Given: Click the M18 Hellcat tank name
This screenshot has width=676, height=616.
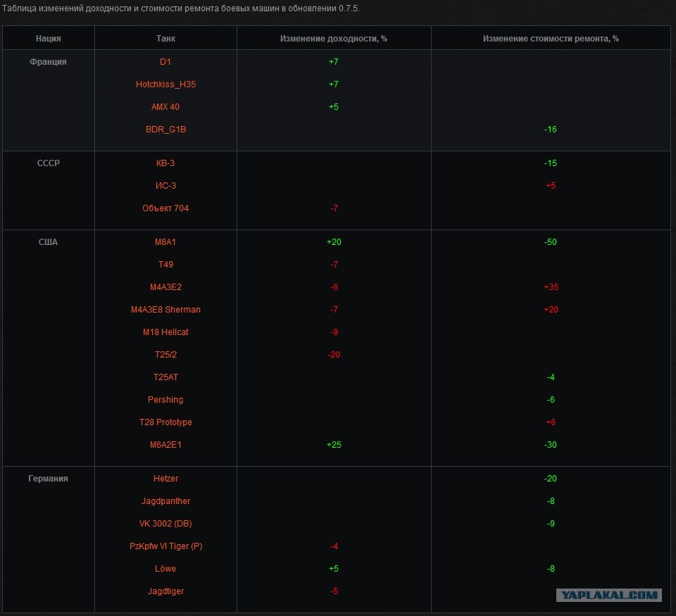Looking at the screenshot, I should (x=165, y=332).
